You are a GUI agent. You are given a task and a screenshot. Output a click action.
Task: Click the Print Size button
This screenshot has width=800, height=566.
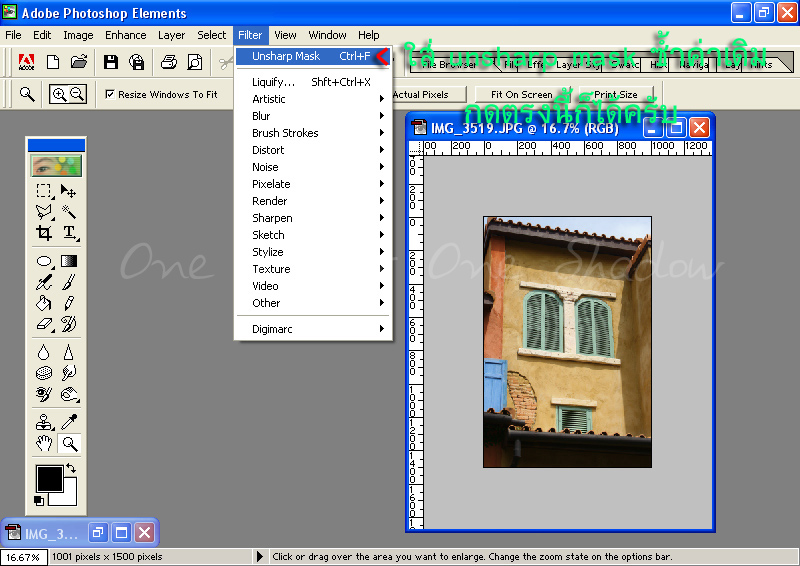coord(616,94)
